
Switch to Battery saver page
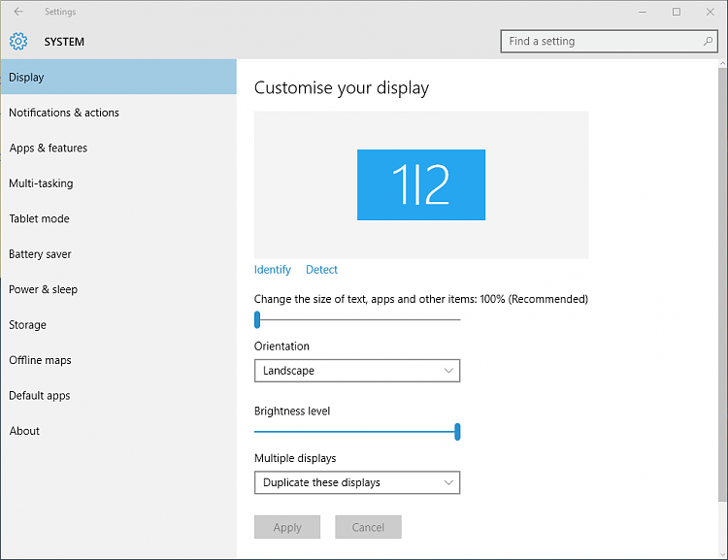[x=41, y=254]
